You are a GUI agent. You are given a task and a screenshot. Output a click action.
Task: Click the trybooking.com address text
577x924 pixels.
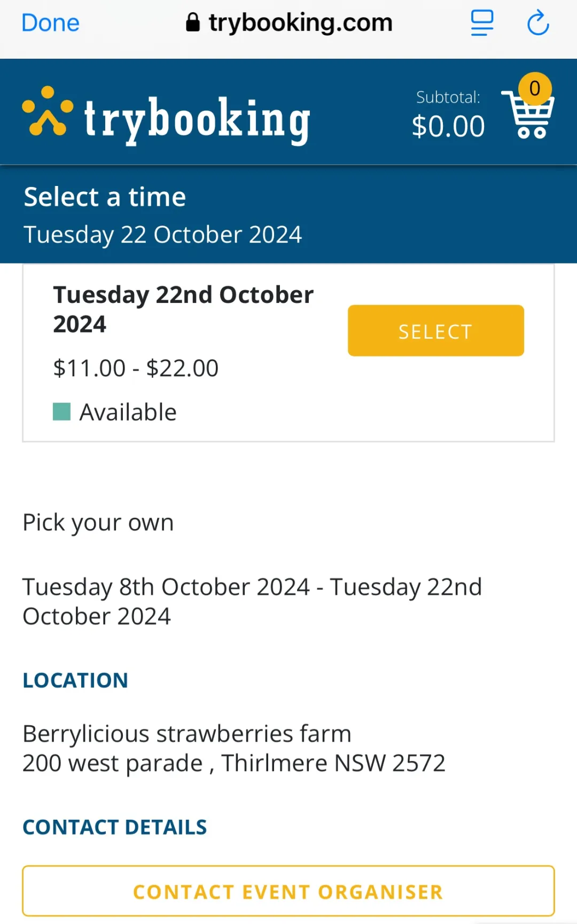301,23
